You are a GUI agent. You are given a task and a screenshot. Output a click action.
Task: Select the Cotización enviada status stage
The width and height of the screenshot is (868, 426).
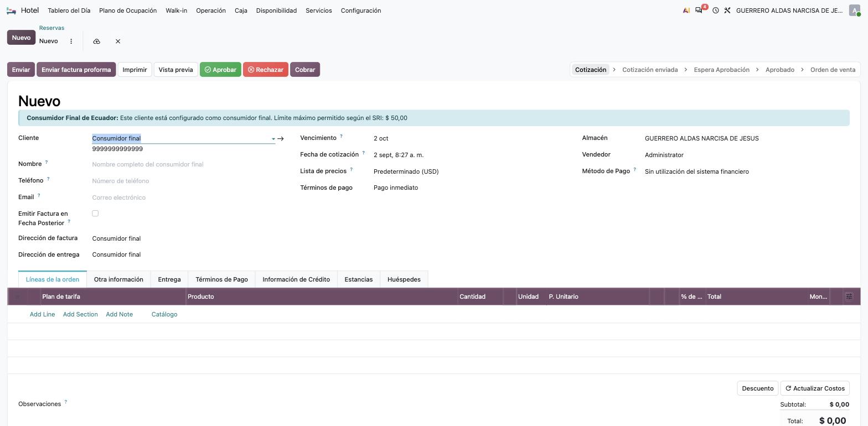(x=650, y=70)
